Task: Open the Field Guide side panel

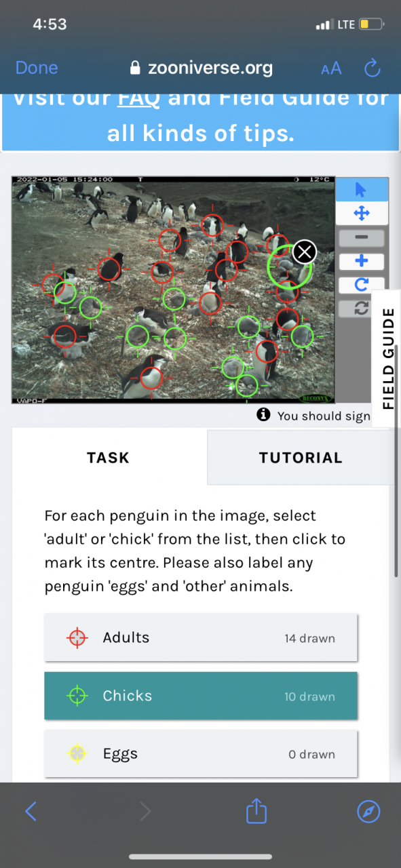Action: (387, 359)
